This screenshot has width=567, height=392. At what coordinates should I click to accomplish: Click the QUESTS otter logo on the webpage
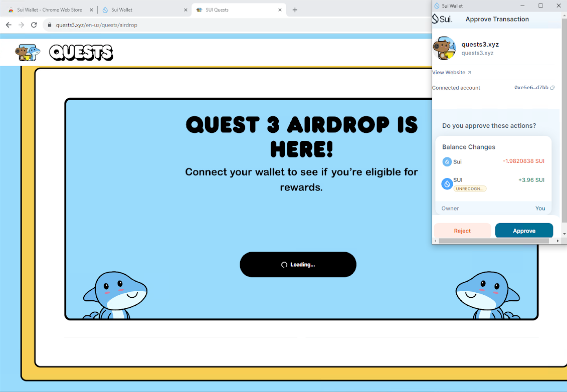(x=29, y=52)
